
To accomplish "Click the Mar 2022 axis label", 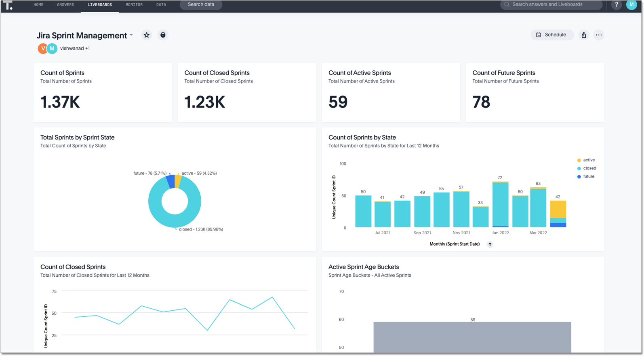I will click(538, 233).
